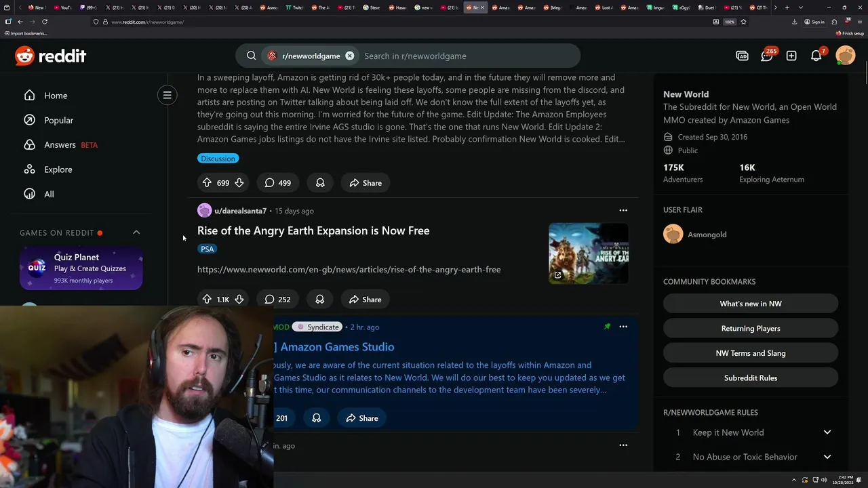Open the Reddit home logo
This screenshot has width=868, height=488.
point(51,56)
